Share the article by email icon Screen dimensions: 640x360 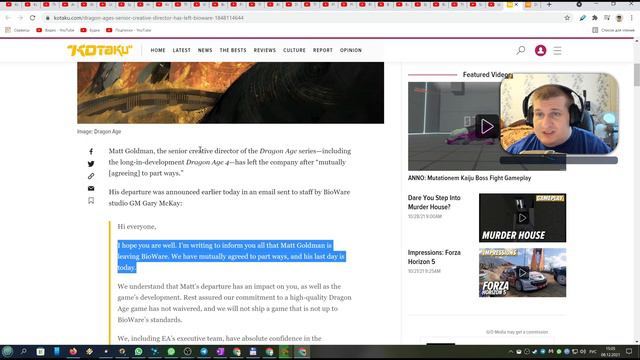[91, 188]
